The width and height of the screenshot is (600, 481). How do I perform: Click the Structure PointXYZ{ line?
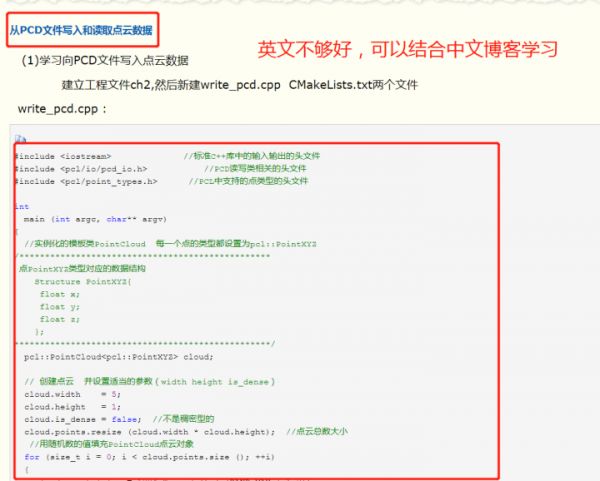(x=83, y=282)
